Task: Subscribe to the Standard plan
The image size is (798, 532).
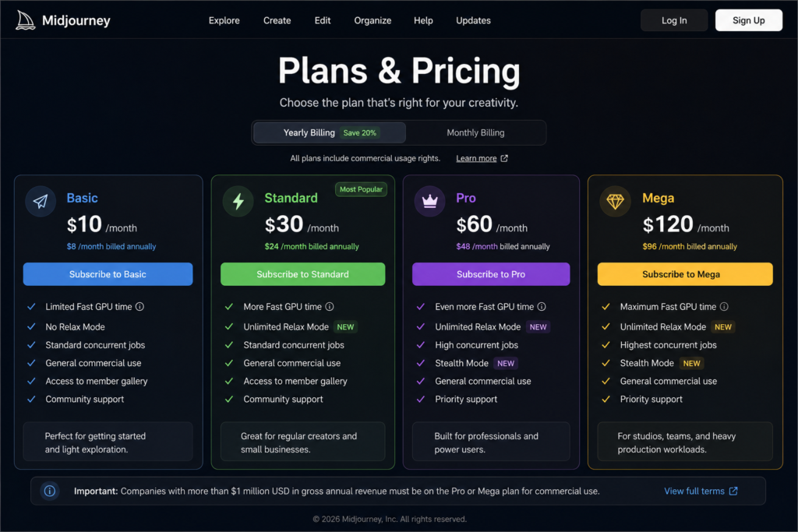Action: (303, 274)
